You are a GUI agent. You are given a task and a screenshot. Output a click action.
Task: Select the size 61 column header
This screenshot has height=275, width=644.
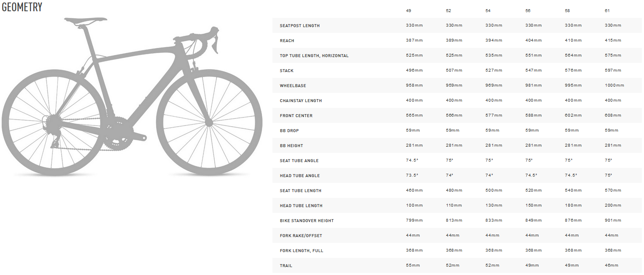607,10
